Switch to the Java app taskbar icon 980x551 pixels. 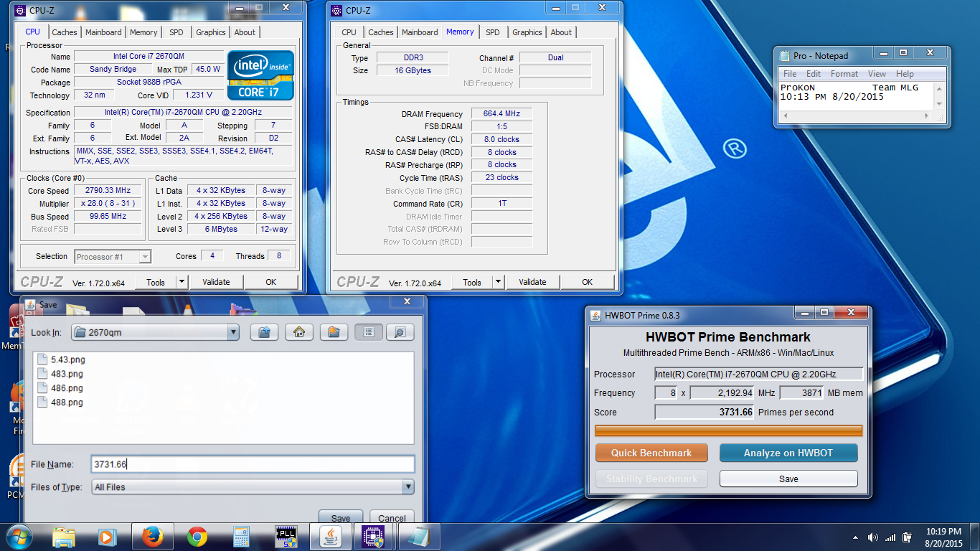[331, 537]
